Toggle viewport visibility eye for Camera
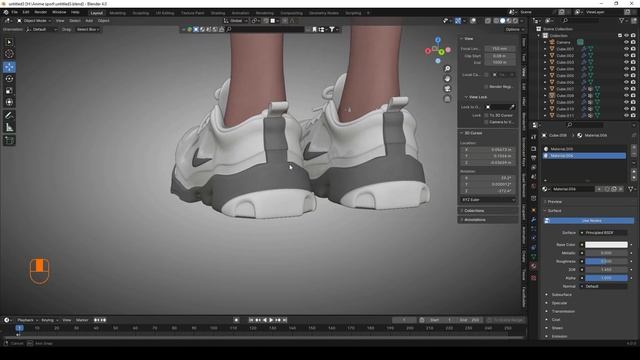 tap(626, 42)
